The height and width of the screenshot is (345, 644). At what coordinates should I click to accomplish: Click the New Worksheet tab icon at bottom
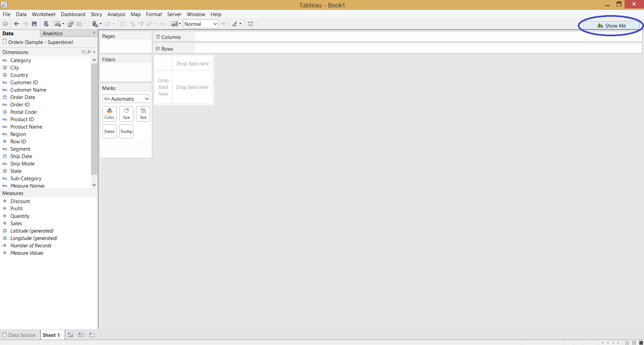(x=70, y=335)
